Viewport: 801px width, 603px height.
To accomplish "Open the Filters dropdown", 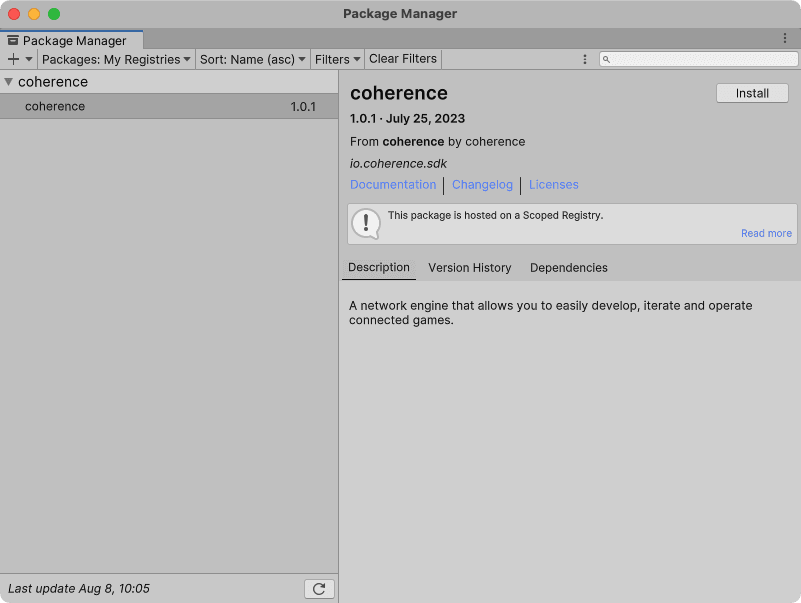I will pyautogui.click(x=337, y=59).
